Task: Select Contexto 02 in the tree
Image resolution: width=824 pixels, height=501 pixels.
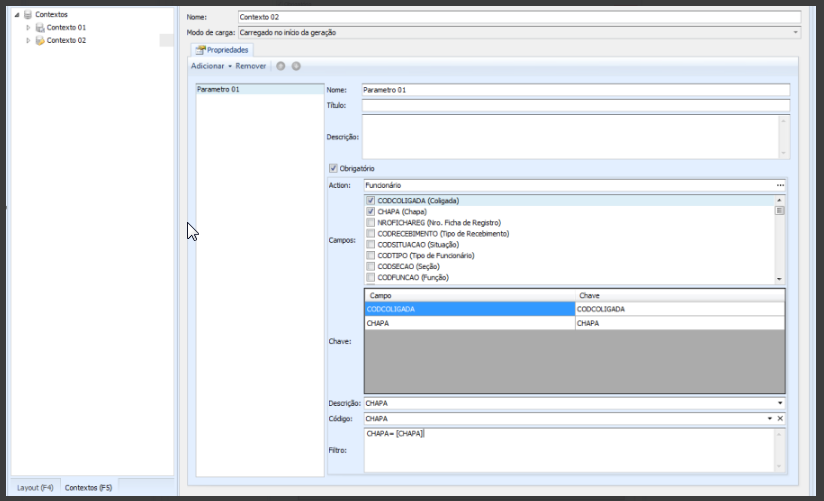Action: (66, 40)
